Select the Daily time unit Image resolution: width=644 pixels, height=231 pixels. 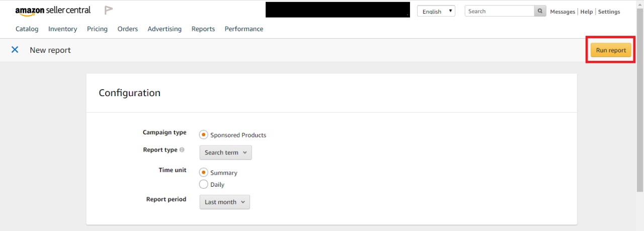204,184
